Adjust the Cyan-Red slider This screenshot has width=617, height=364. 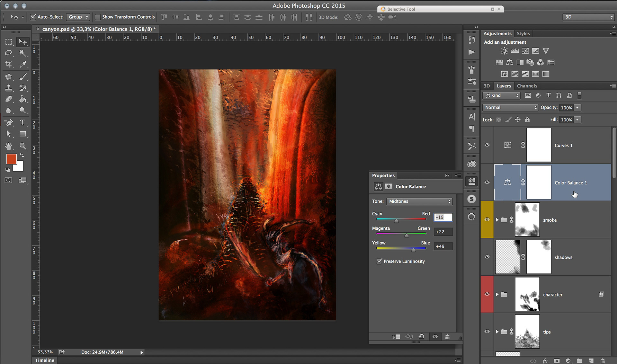(397, 221)
